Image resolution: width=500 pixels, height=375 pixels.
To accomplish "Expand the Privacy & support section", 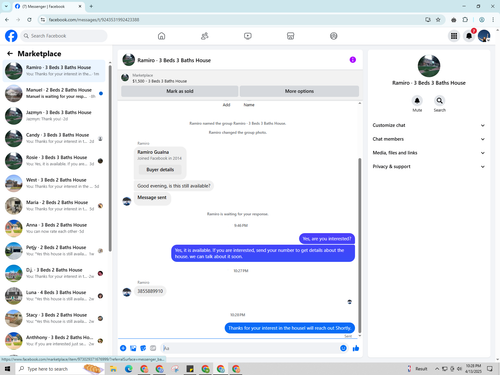I will (x=428, y=166).
